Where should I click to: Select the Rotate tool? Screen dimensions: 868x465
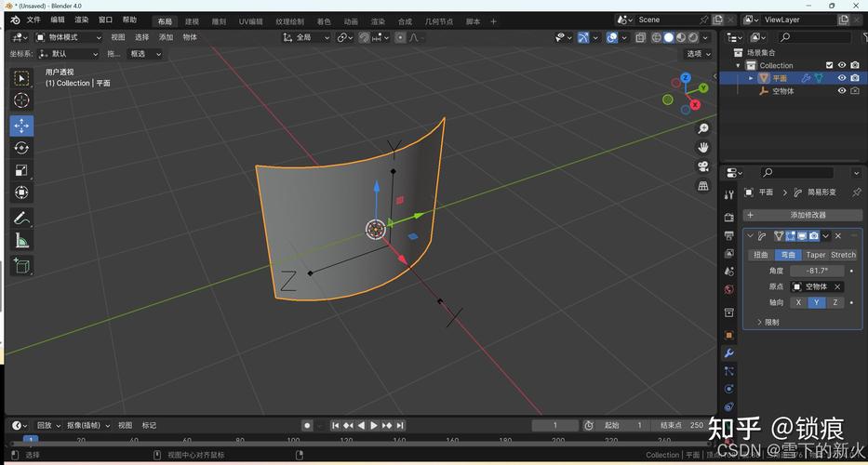(21, 148)
